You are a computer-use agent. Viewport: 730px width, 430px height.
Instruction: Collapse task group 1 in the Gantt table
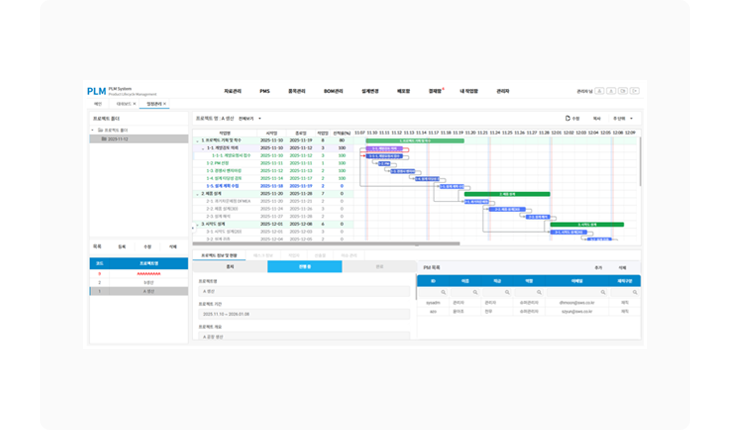(x=197, y=141)
